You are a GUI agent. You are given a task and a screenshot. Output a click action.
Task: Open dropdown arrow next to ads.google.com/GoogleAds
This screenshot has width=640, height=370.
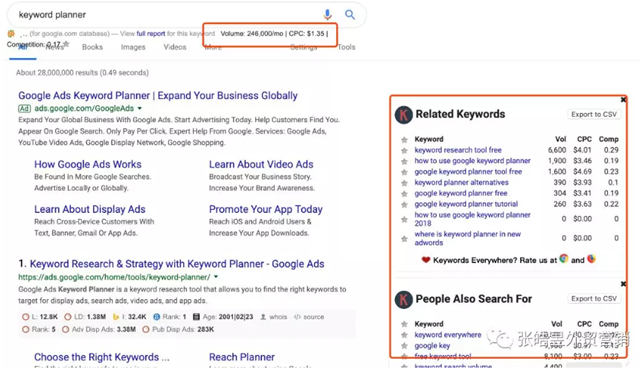140,109
